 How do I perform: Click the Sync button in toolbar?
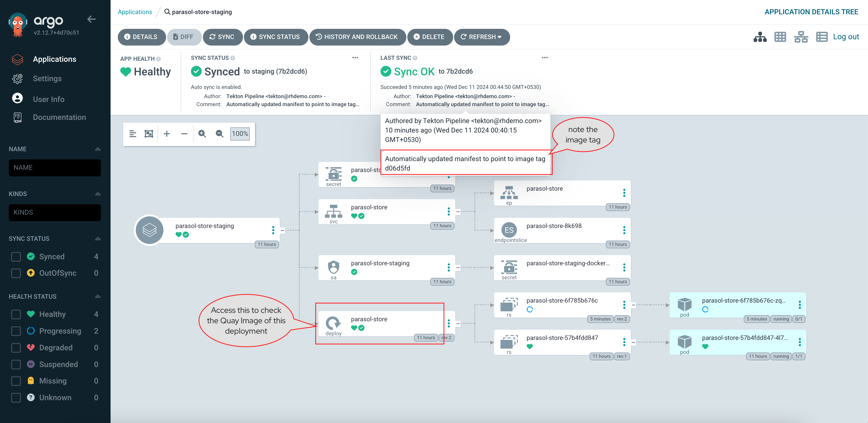[x=222, y=37]
